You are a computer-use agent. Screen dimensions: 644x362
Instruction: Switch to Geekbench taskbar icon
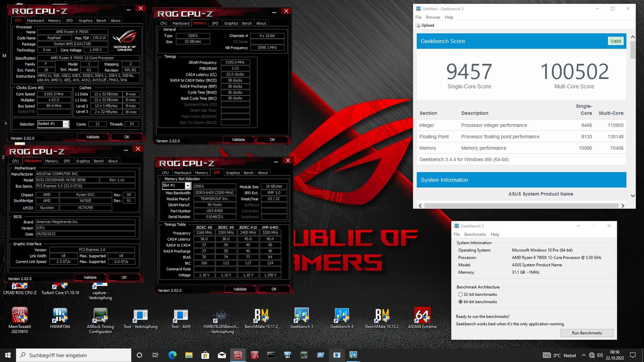(x=353, y=355)
